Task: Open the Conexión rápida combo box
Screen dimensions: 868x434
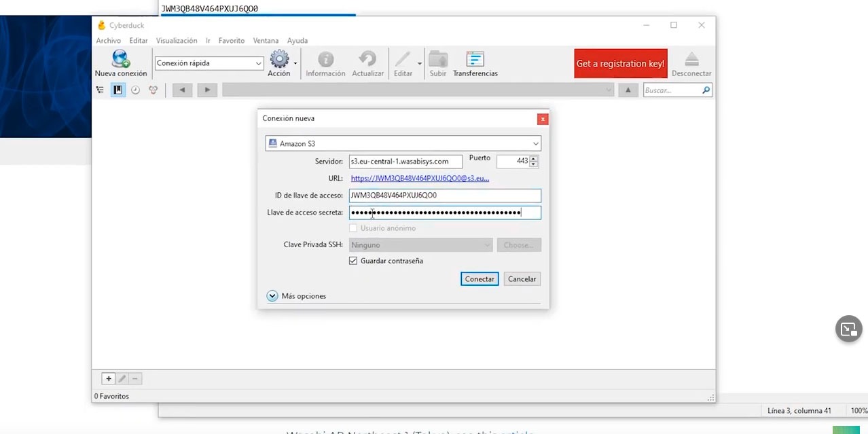Action: (209, 63)
